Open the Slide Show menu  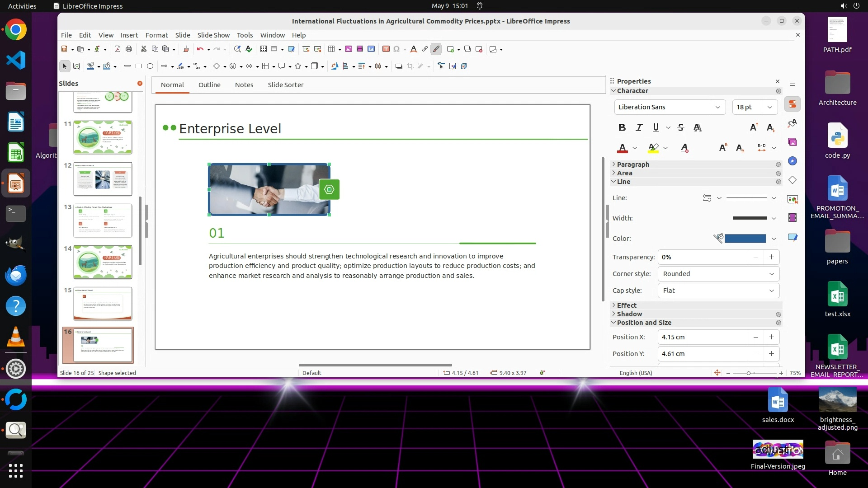[x=213, y=35]
